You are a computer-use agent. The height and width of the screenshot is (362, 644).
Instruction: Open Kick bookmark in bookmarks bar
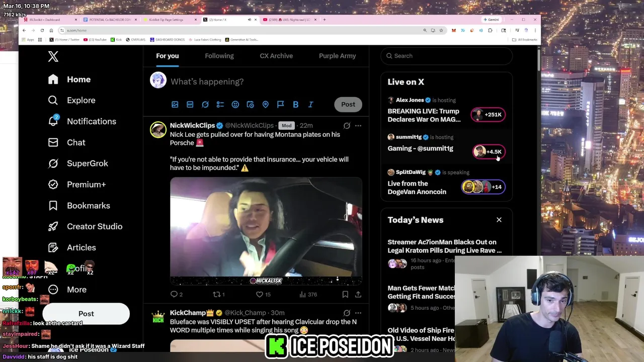pos(116,39)
